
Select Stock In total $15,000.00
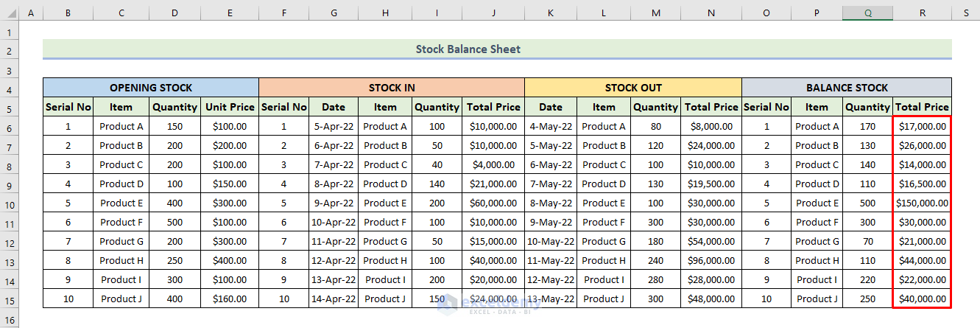493,241
